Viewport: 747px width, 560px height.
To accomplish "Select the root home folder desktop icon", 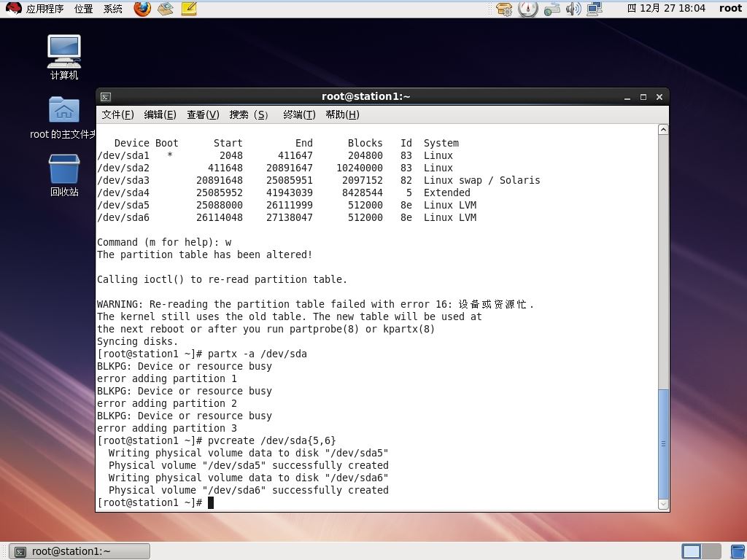I will [64, 117].
